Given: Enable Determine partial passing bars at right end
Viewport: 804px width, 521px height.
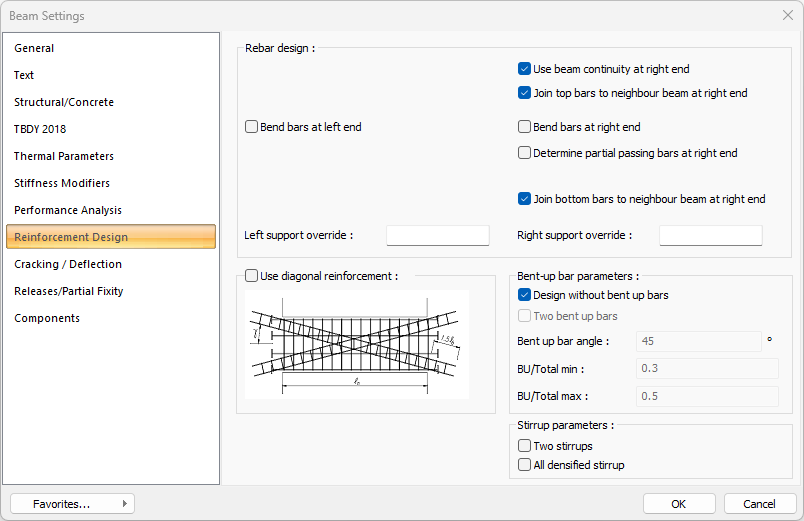Looking at the screenshot, I should [524, 153].
